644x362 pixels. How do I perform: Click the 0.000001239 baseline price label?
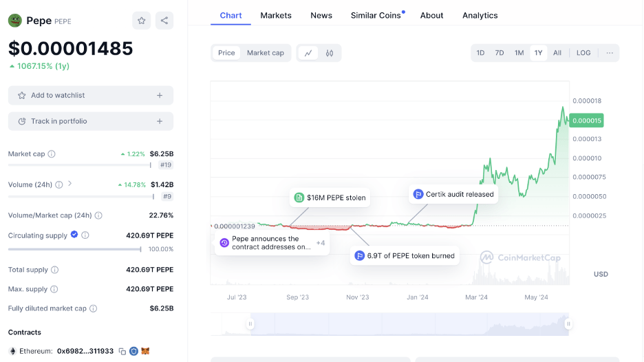click(234, 226)
